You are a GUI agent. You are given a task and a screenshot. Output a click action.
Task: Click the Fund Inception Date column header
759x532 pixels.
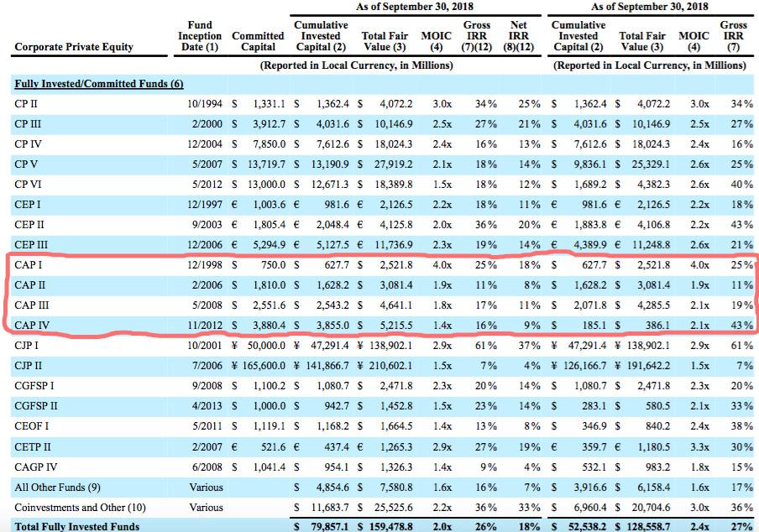tap(200, 36)
